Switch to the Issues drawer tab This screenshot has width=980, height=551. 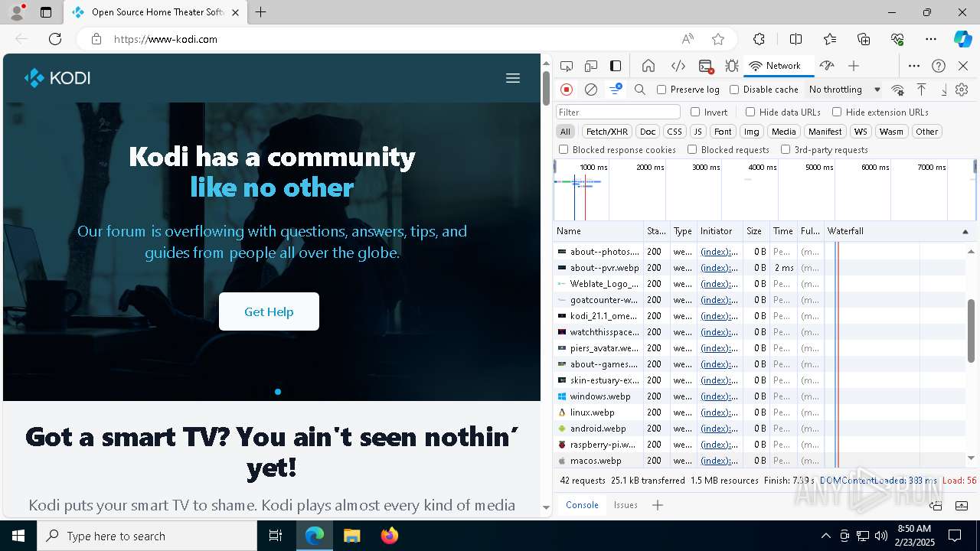click(626, 505)
